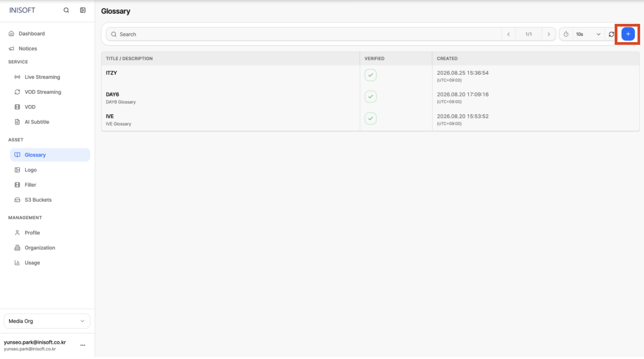Click the INISOFT logo
The image size is (644, 359).
(x=22, y=10)
